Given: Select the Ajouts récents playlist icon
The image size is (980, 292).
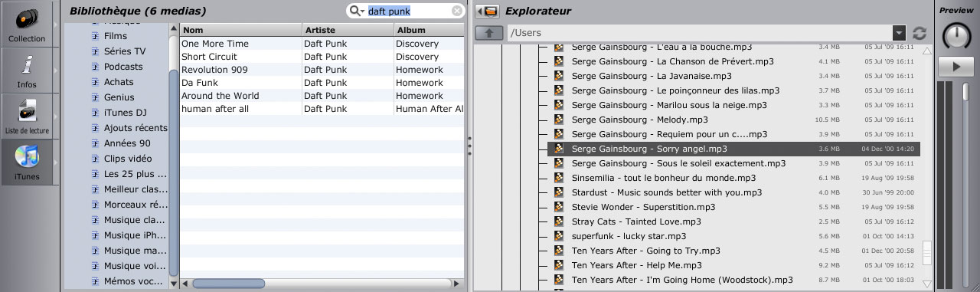Looking at the screenshot, I should click(x=95, y=128).
